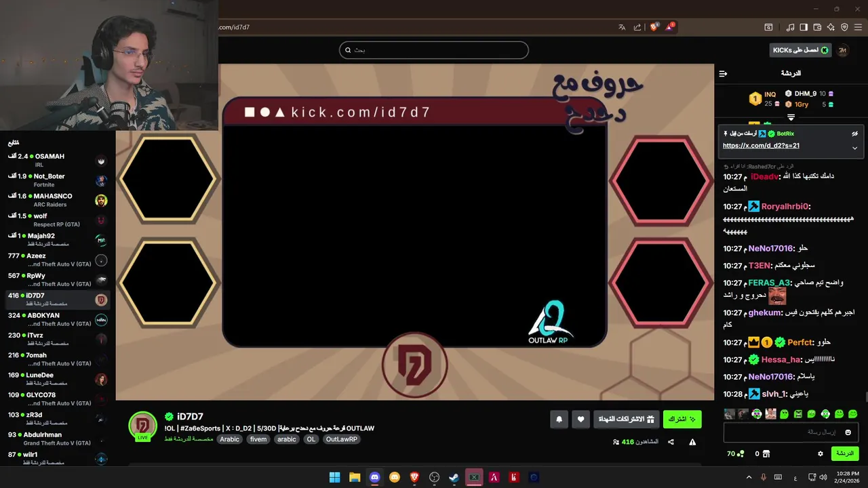This screenshot has width=868, height=488.
Task: Expand the gift leaderboard chevron
Action: 791,118
